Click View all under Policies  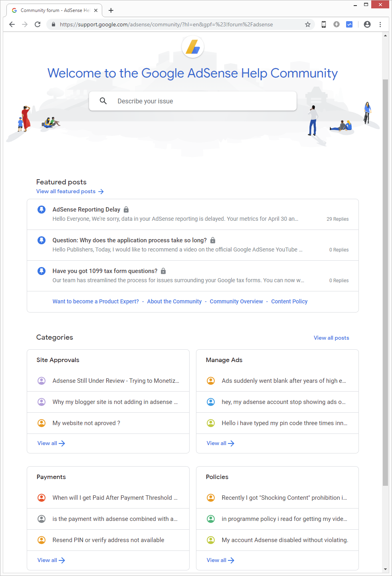(x=220, y=560)
